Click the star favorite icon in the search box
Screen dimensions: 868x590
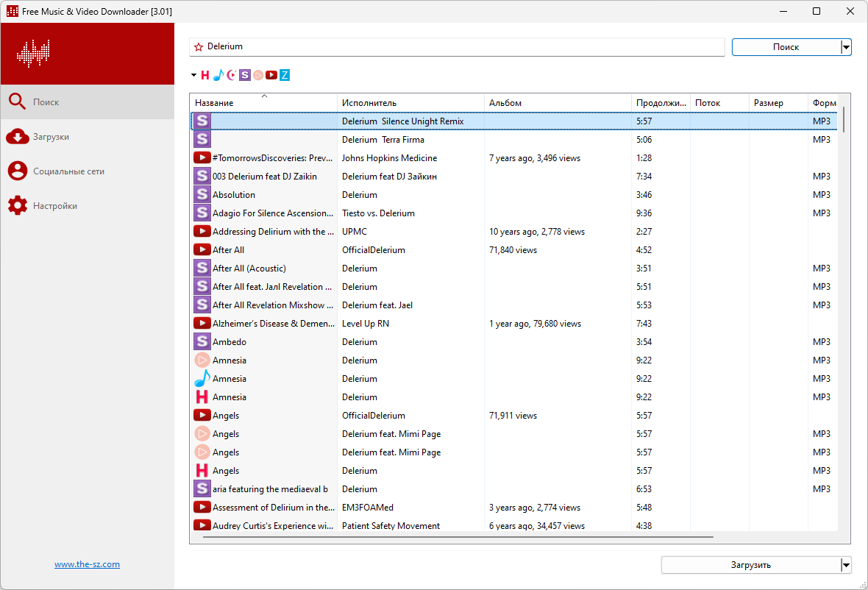[x=199, y=47]
